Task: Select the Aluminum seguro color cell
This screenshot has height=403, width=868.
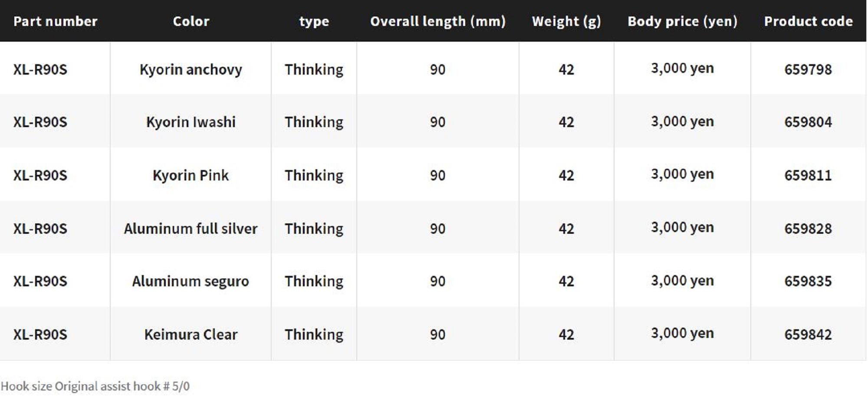Action: [191, 281]
